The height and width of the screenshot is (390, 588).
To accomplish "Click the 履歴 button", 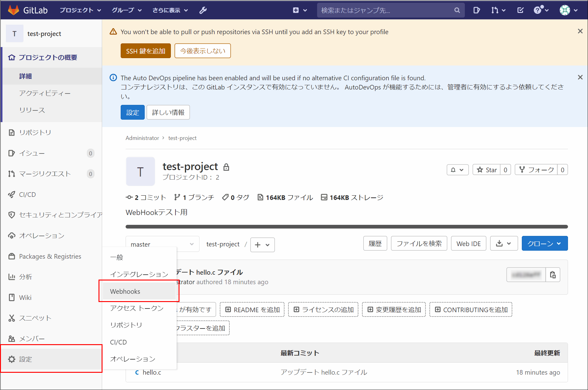I will click(x=375, y=244).
